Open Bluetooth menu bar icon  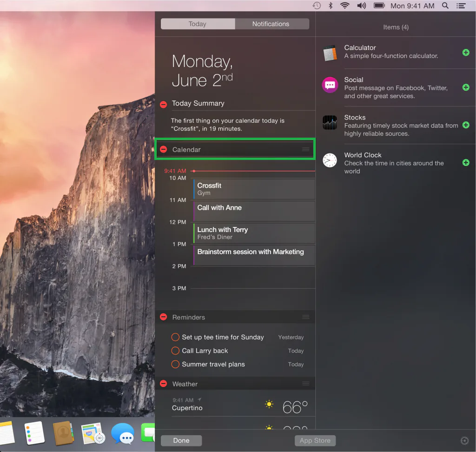pyautogui.click(x=331, y=6)
